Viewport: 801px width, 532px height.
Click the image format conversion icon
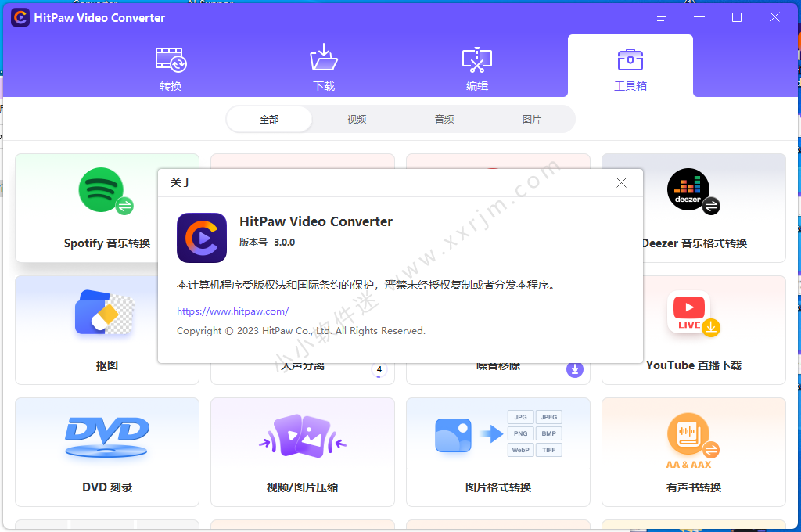tap(498, 434)
